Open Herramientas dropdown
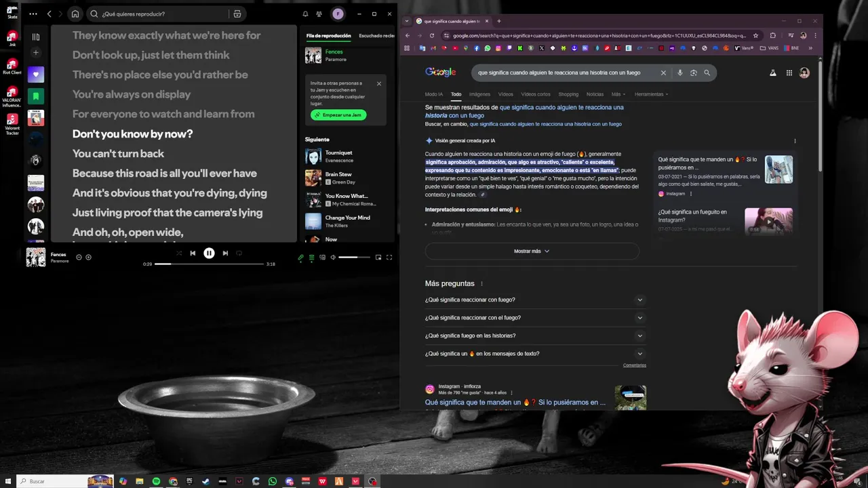The image size is (868, 488). [651, 94]
